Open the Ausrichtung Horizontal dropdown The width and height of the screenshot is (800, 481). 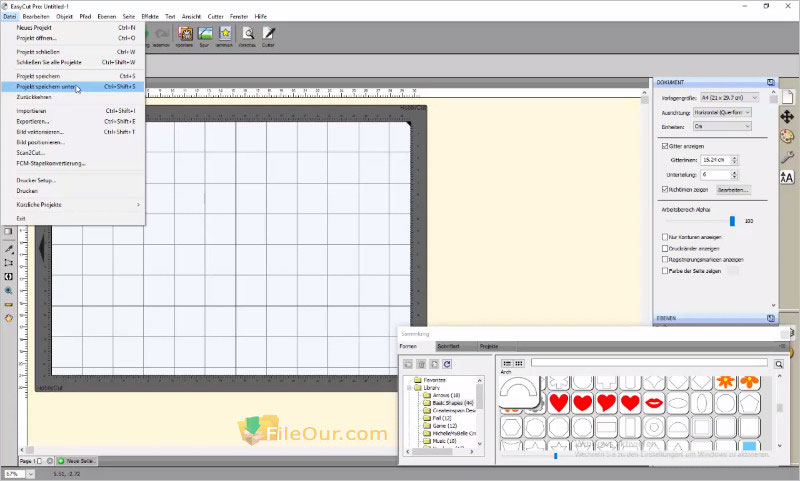(x=722, y=112)
